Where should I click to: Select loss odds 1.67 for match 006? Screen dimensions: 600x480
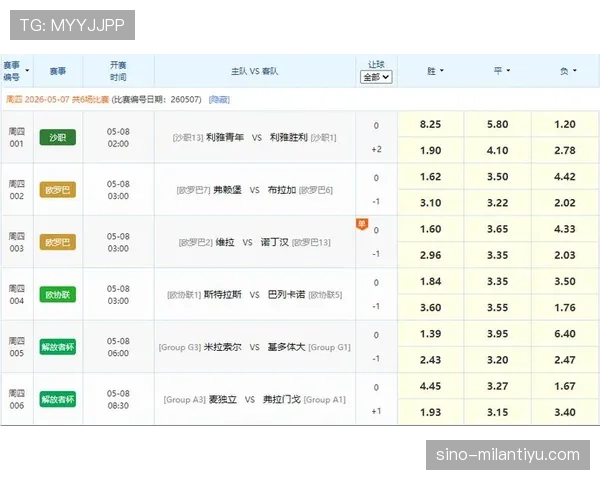(565, 387)
